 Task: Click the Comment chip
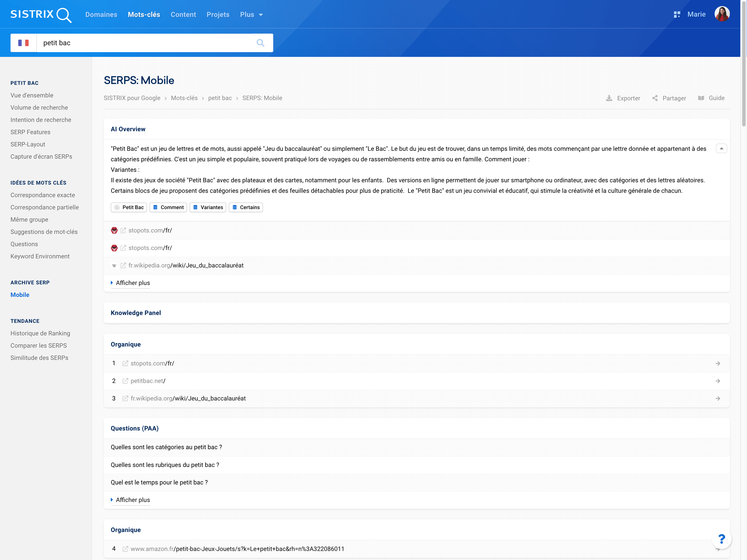168,207
